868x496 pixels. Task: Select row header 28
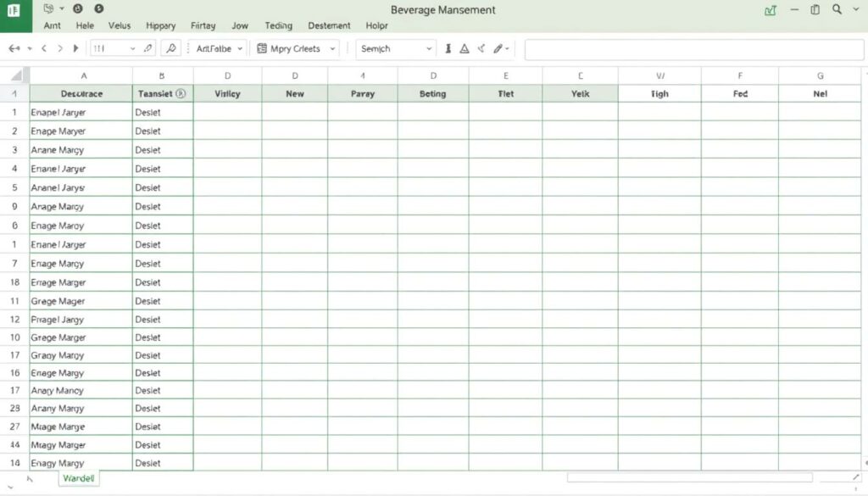(15, 408)
